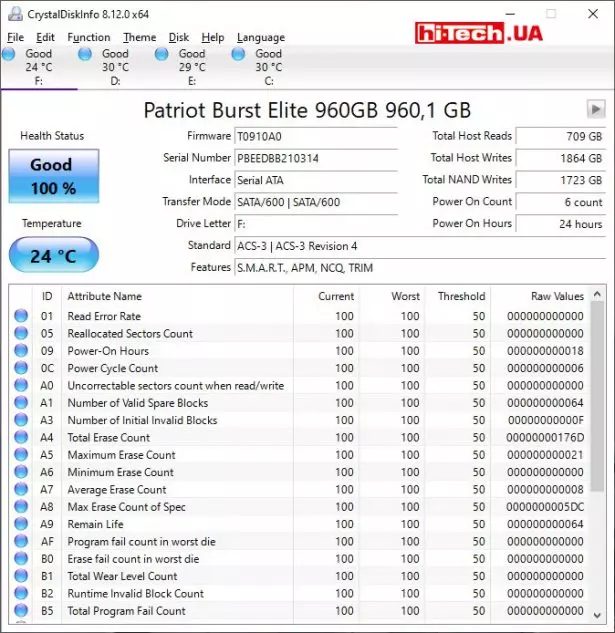The width and height of the screenshot is (615, 633).
Task: Click status orb for Runtime Invalid Block Count
Action: (21, 593)
